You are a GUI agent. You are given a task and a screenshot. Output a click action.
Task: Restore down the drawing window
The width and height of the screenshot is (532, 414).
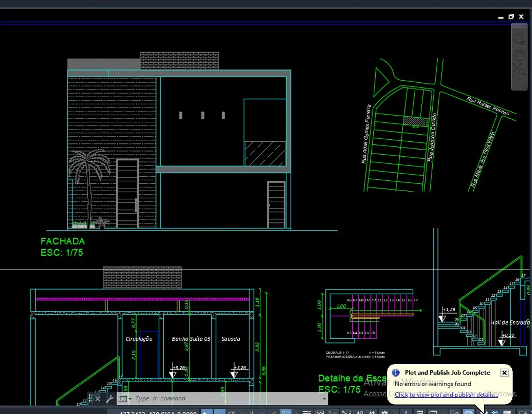[x=511, y=17]
